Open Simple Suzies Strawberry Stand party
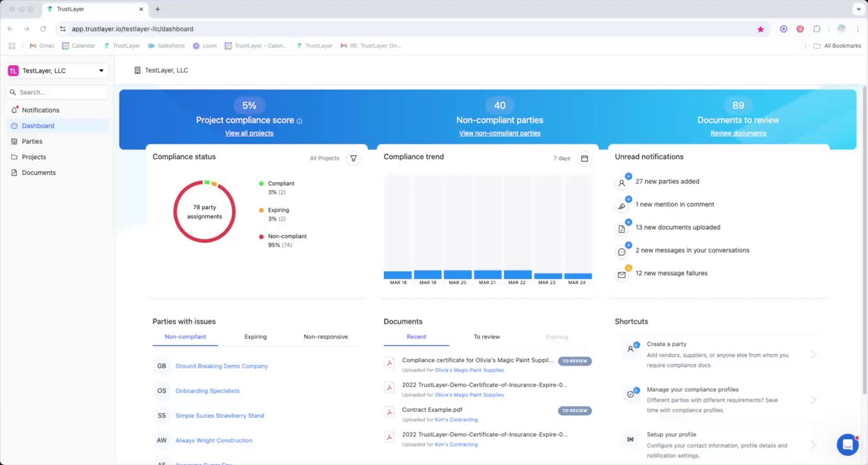 (219, 416)
